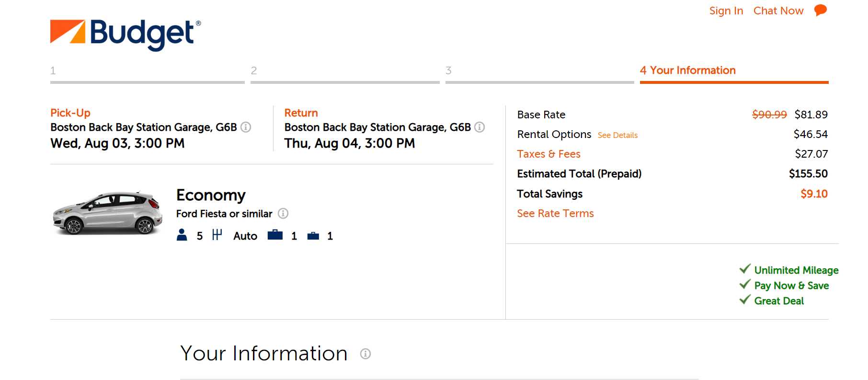Click the Sign In link
The width and height of the screenshot is (868, 380).
tap(726, 11)
